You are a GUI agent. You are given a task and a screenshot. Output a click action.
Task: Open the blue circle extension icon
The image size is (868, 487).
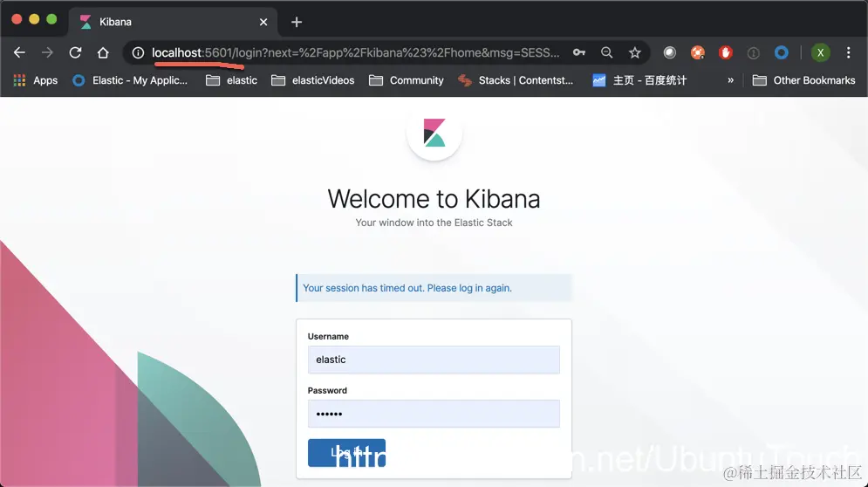point(781,52)
